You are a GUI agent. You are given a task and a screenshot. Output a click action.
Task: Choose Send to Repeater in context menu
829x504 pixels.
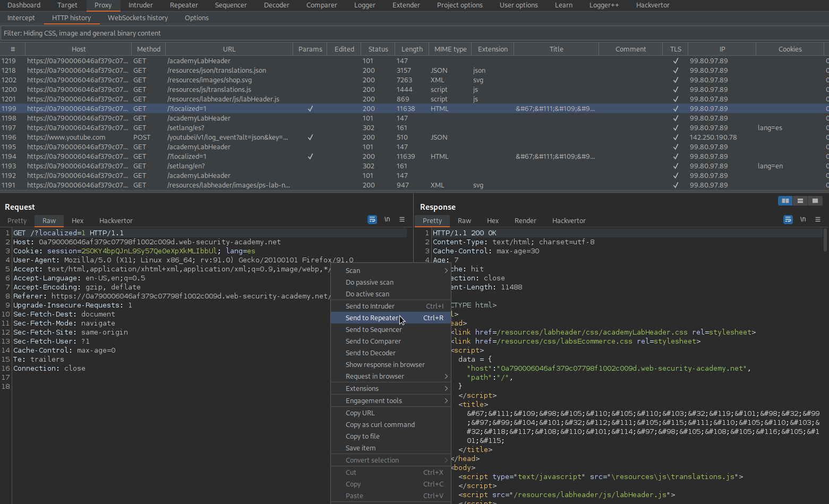click(x=391, y=318)
